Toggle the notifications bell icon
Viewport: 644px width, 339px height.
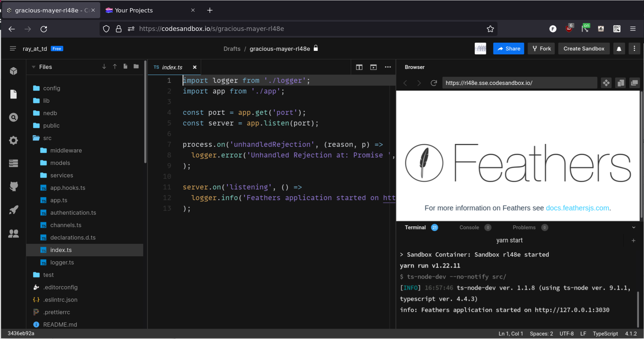pyautogui.click(x=619, y=48)
